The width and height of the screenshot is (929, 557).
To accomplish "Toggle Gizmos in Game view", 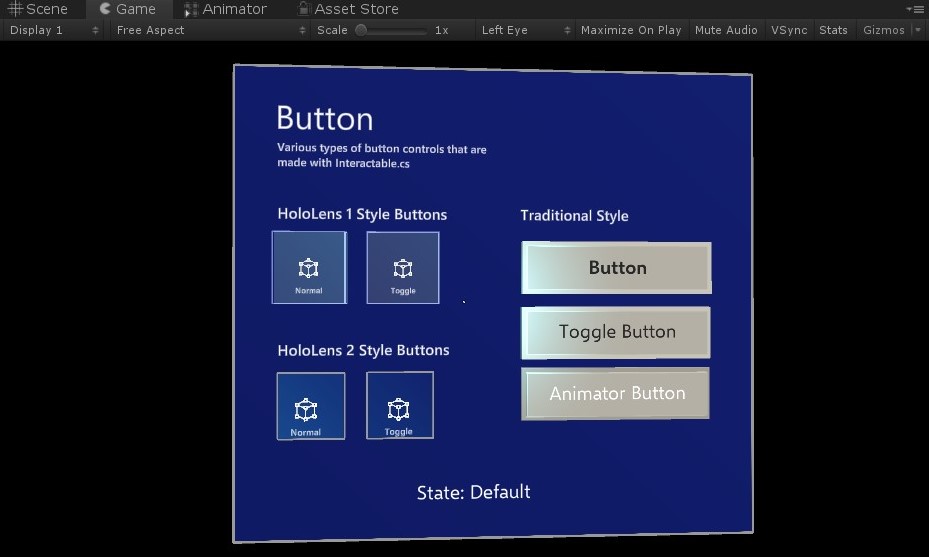I will [x=883, y=30].
